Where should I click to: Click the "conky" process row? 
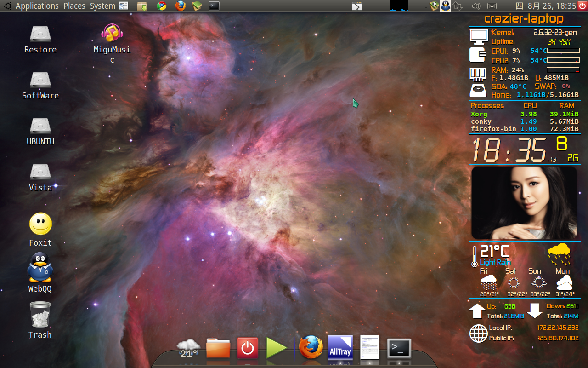click(525, 121)
